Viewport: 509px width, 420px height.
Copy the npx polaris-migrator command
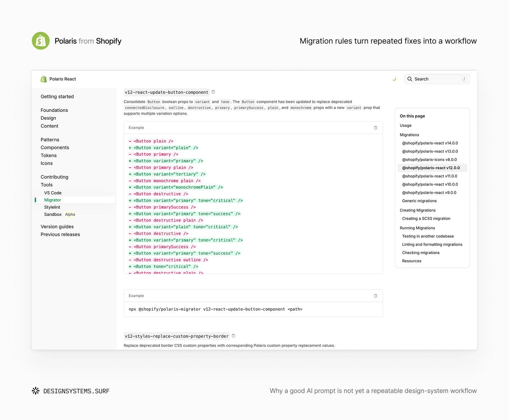tap(375, 296)
